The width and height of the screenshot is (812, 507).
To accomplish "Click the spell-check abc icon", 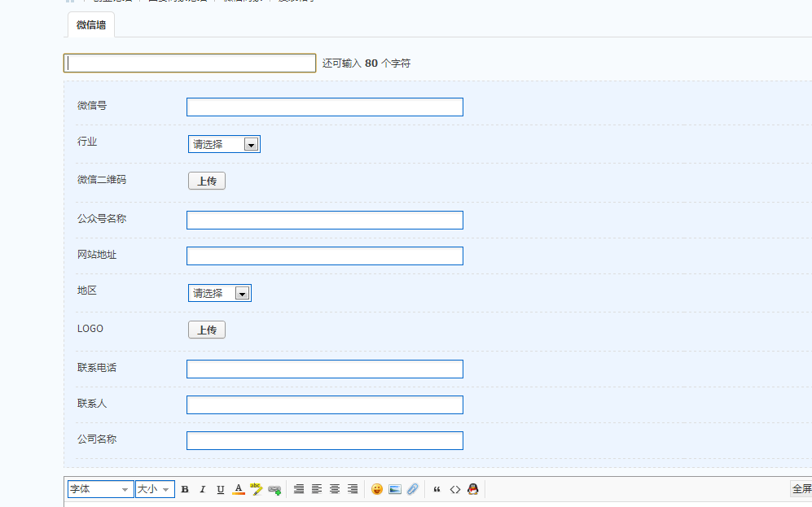I will pos(256,488).
